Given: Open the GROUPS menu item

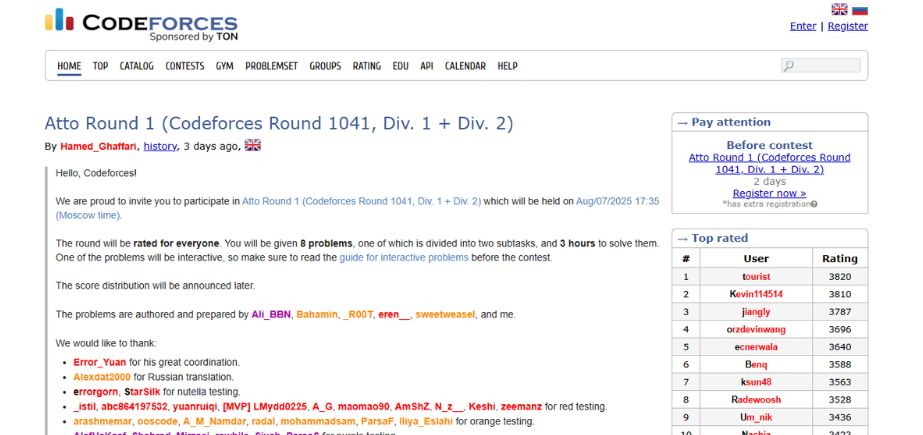Looking at the screenshot, I should coord(326,66).
